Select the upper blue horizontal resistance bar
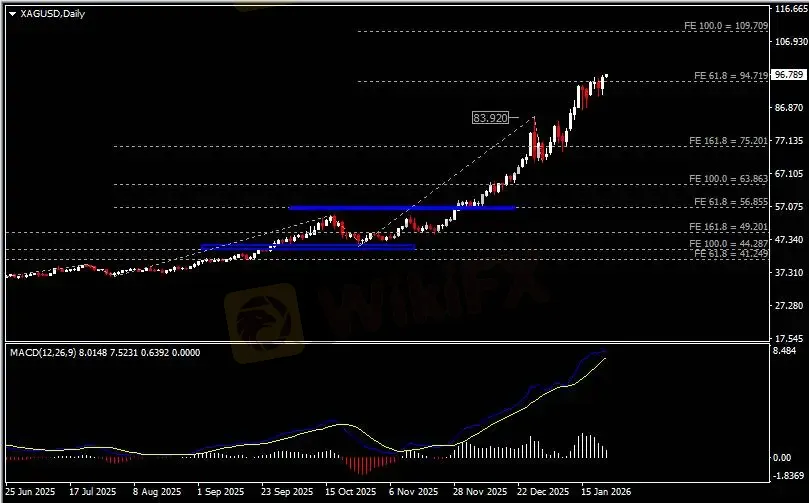 click(402, 208)
